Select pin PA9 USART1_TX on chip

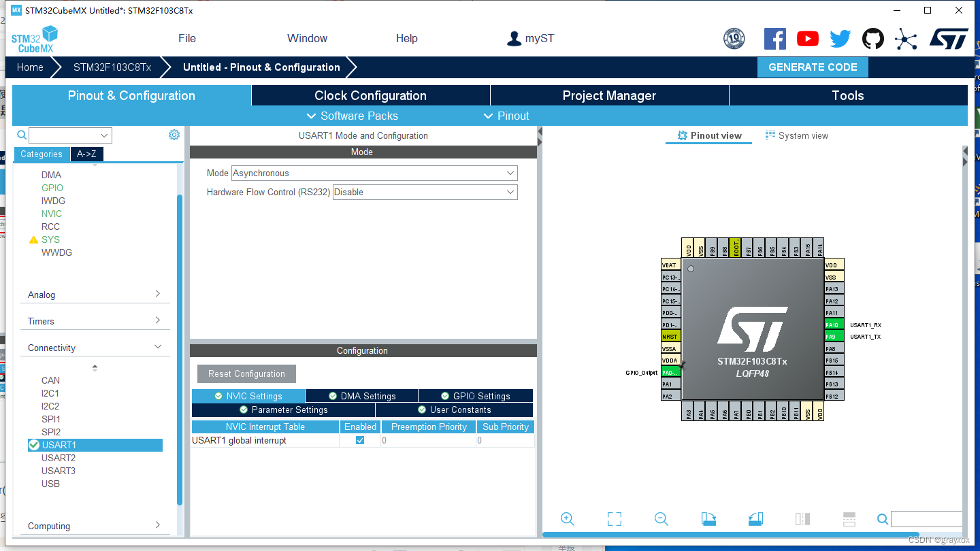pyautogui.click(x=834, y=337)
